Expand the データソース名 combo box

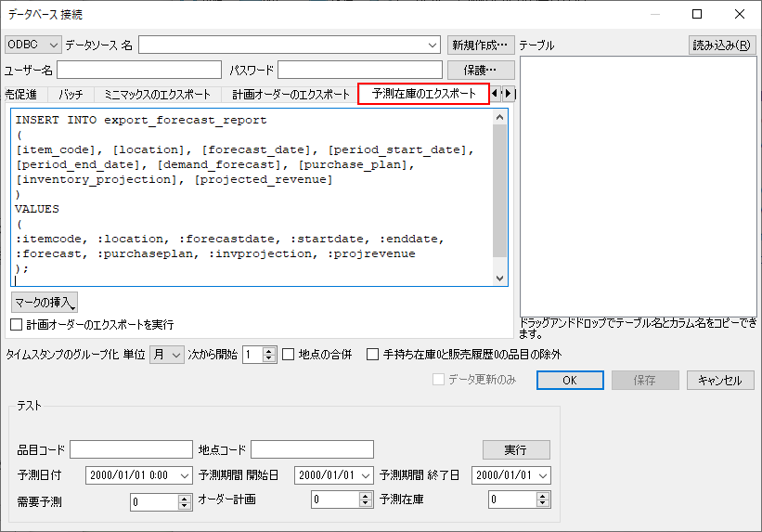pos(433,45)
